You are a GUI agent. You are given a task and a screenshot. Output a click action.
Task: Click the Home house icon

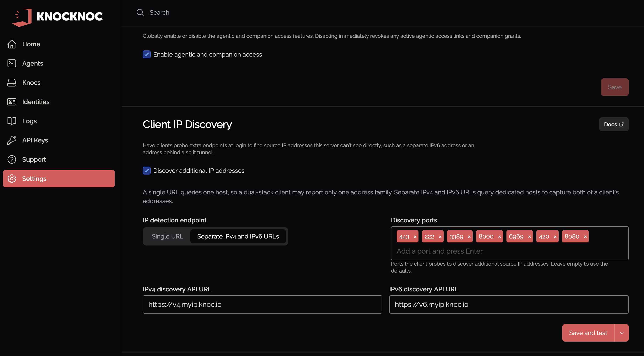(12, 44)
